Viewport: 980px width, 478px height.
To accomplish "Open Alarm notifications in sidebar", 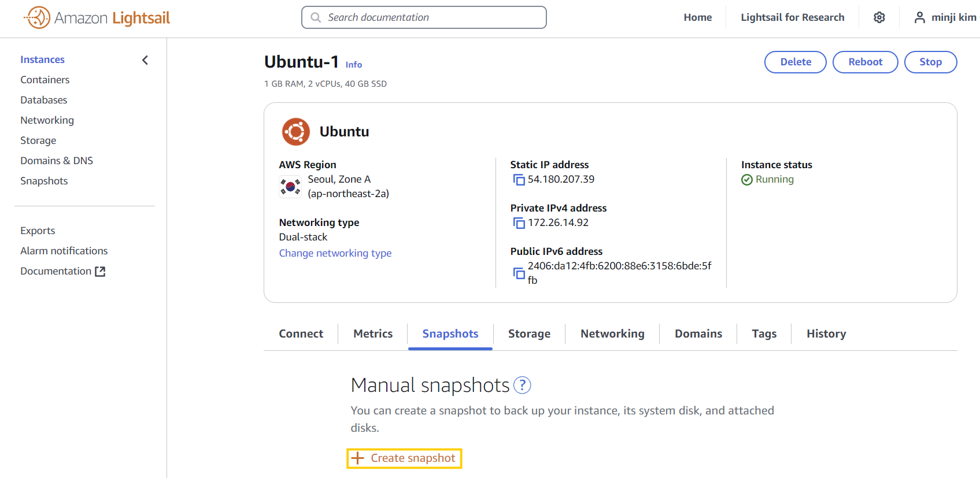I will (64, 251).
